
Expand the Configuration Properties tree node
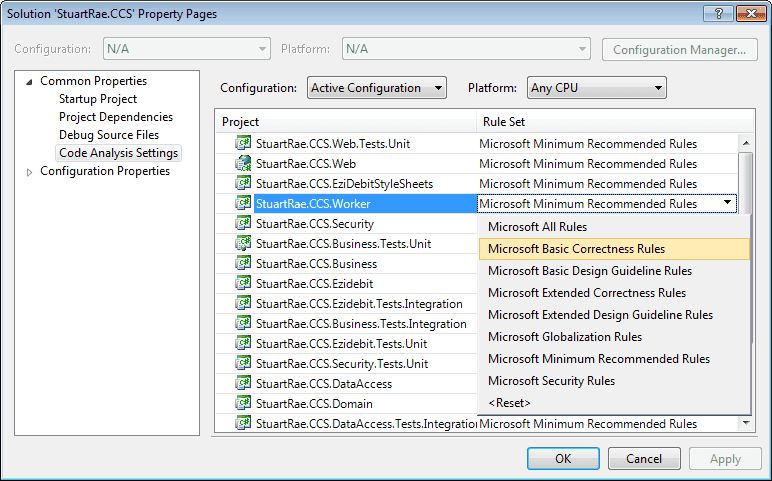tap(29, 172)
